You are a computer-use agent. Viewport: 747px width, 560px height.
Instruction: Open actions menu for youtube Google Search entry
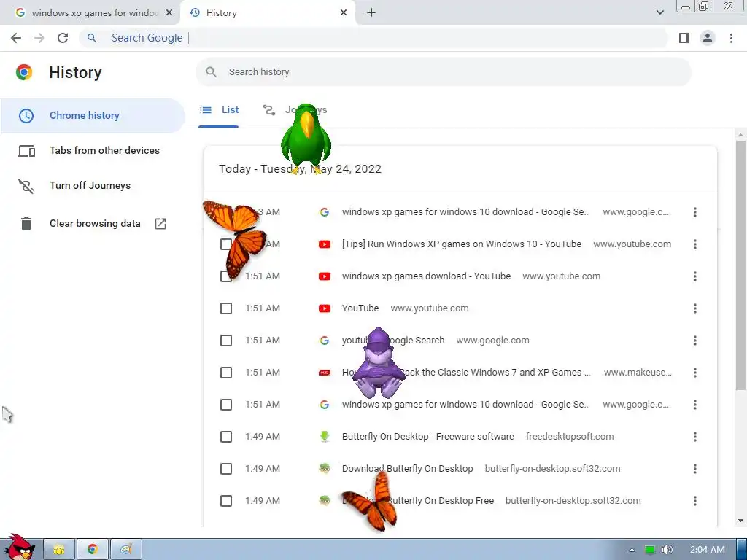pyautogui.click(x=695, y=341)
